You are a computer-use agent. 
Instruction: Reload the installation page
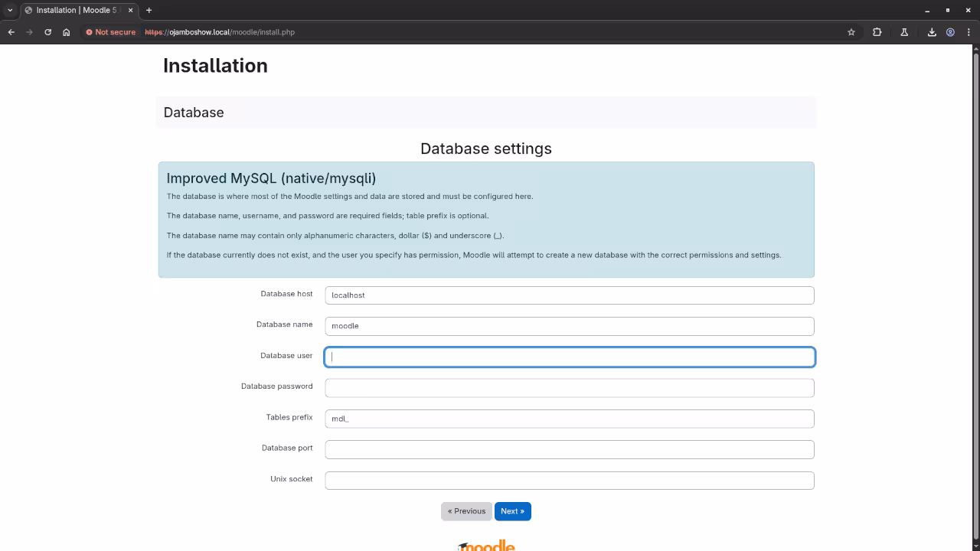[x=47, y=32]
